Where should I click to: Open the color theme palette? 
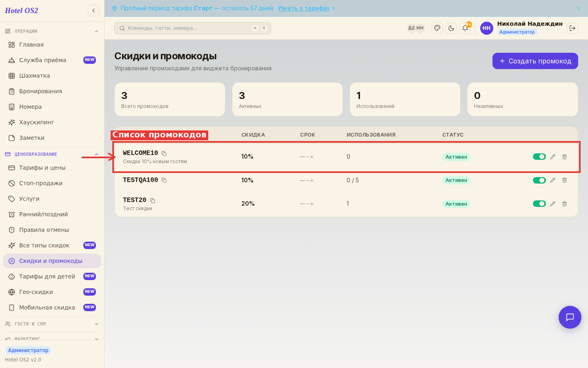coord(437,28)
